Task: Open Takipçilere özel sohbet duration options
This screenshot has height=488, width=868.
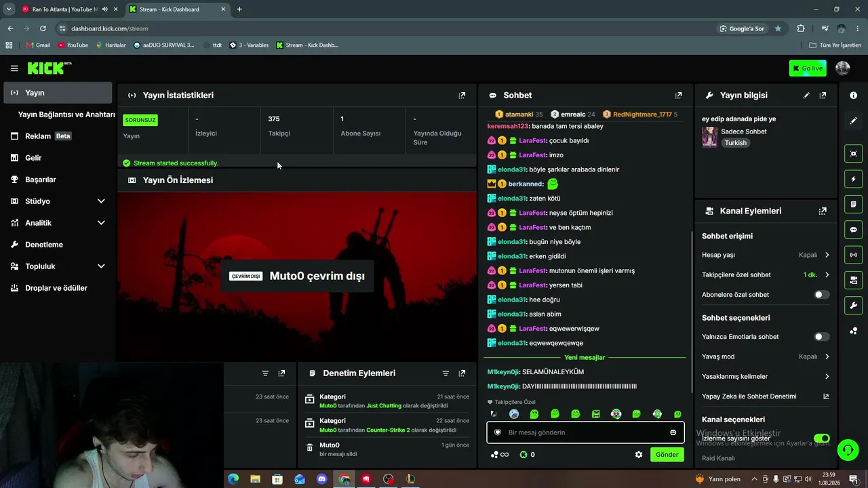Action: pyautogui.click(x=766, y=275)
